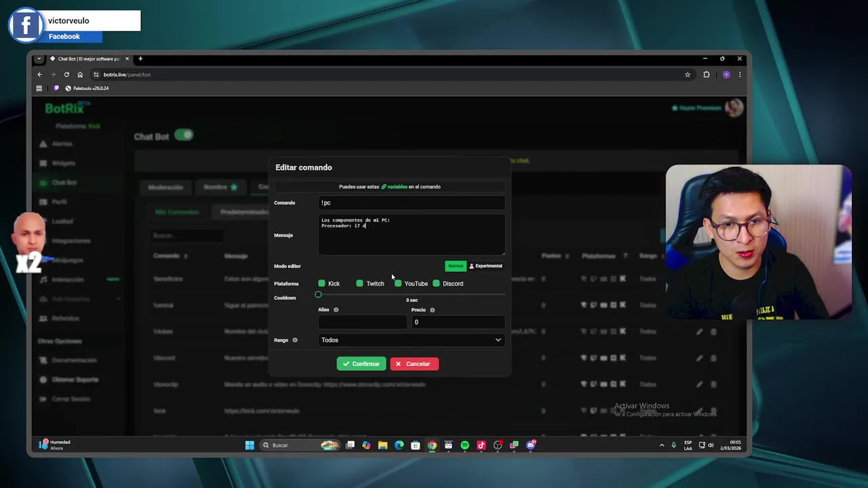Uncheck the YouTube platform checkbox
The width and height of the screenshot is (868, 488).
(398, 283)
